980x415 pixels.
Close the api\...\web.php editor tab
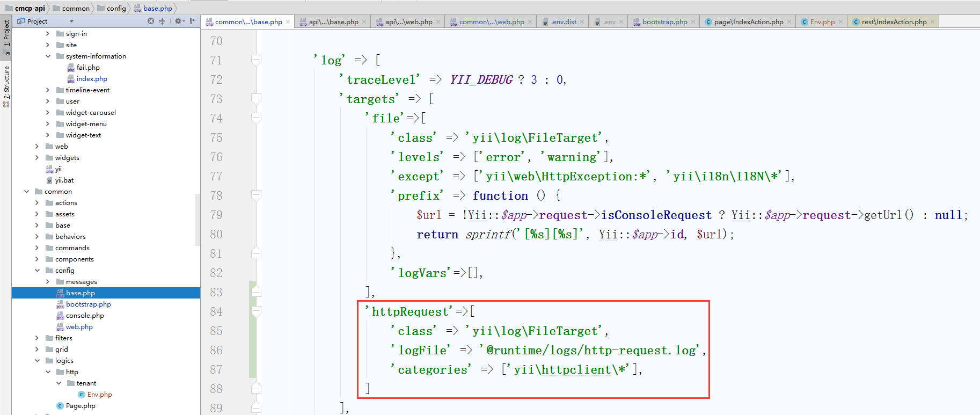click(438, 22)
